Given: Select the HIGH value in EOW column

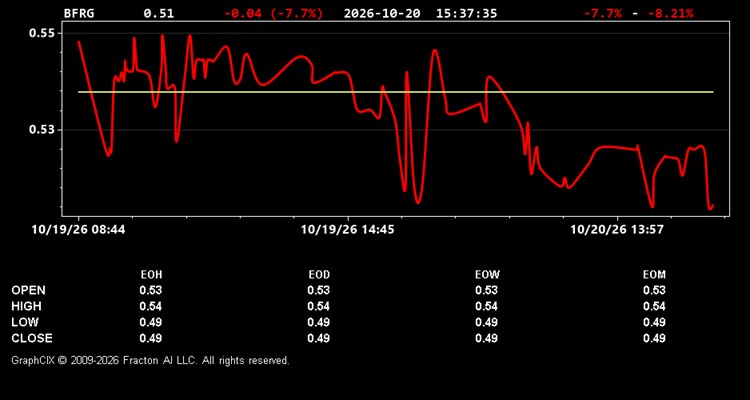Looking at the screenshot, I should [x=486, y=306].
